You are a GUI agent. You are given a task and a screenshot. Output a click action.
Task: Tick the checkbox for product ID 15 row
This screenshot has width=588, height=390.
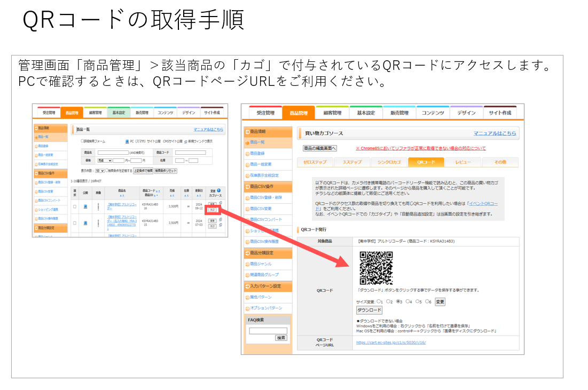[x=75, y=223]
